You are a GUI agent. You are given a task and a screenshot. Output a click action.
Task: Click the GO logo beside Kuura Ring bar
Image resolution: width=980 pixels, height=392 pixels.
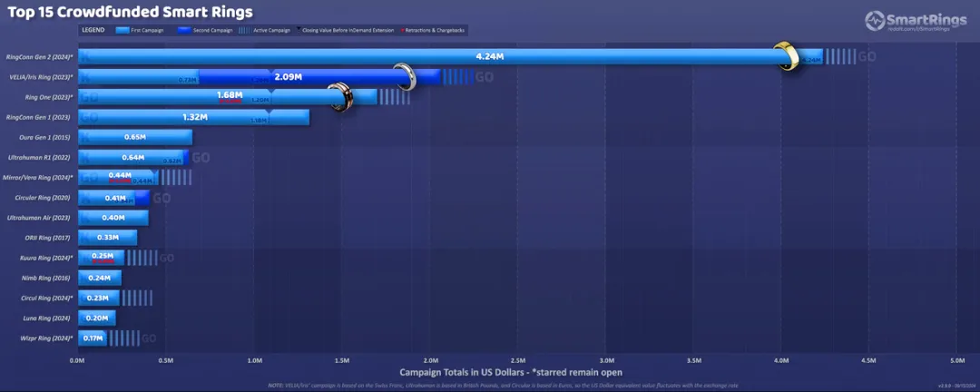166,258
